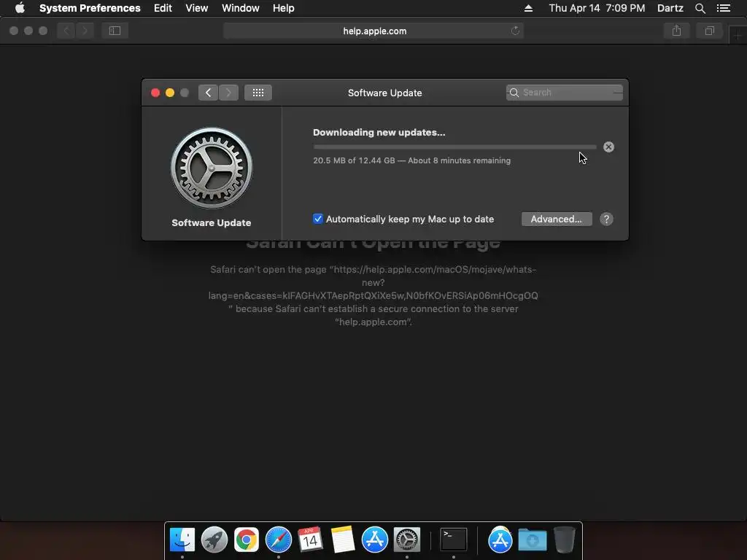
Task: Go forward in System Preferences
Action: pyautogui.click(x=228, y=93)
